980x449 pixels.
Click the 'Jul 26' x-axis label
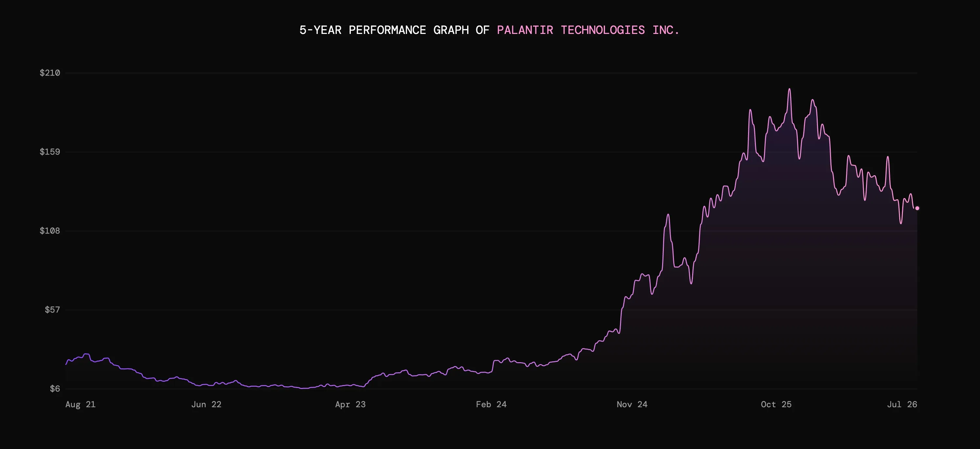(902, 404)
